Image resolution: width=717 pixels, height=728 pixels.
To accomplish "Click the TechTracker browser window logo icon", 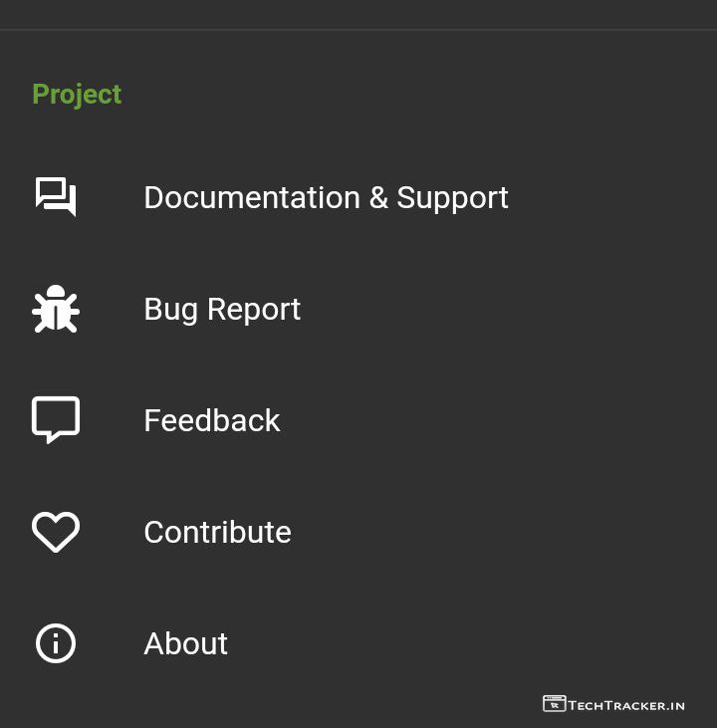I will (x=554, y=704).
